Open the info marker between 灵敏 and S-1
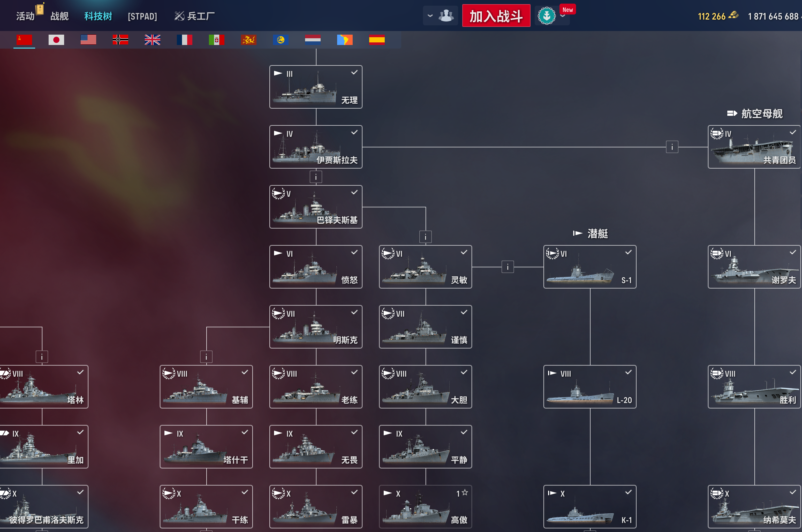This screenshot has width=802, height=532. click(508, 267)
